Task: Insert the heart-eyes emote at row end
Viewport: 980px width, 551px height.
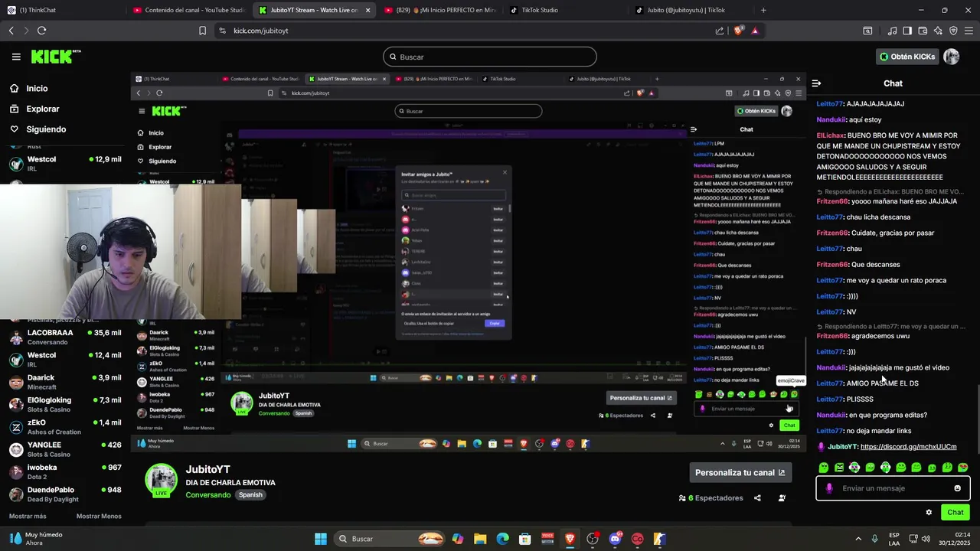Action: click(962, 467)
